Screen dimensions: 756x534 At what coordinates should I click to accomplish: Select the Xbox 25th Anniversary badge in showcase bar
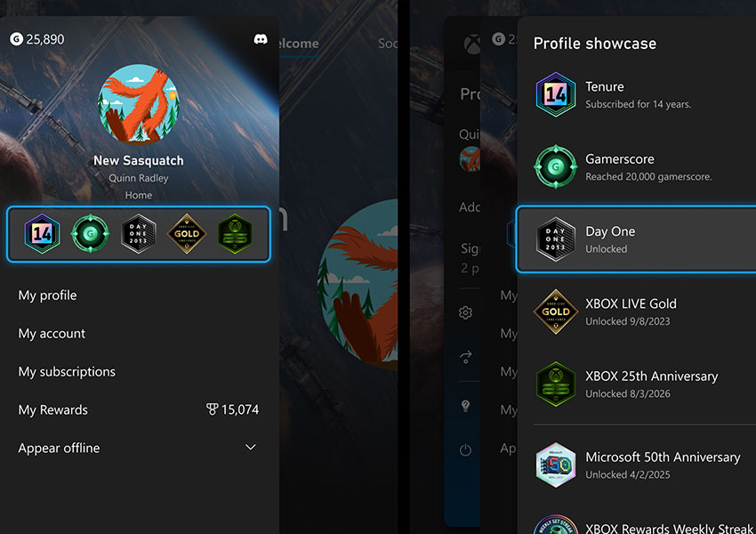tap(235, 234)
